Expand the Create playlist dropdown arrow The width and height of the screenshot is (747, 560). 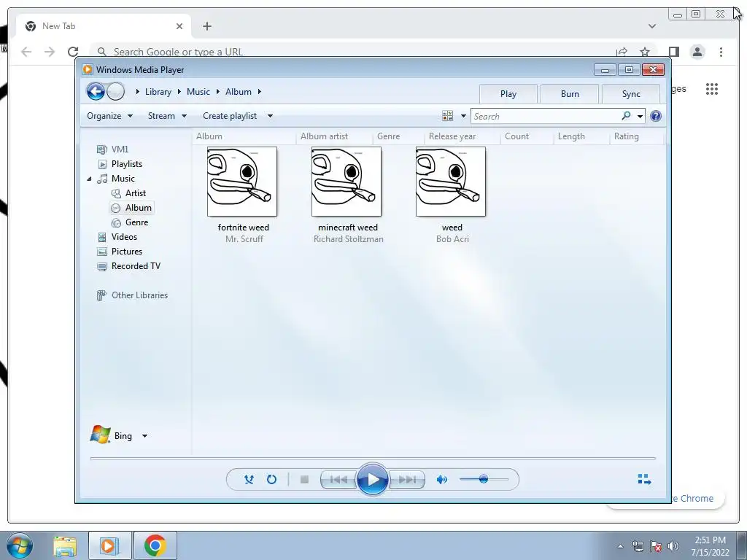270,116
